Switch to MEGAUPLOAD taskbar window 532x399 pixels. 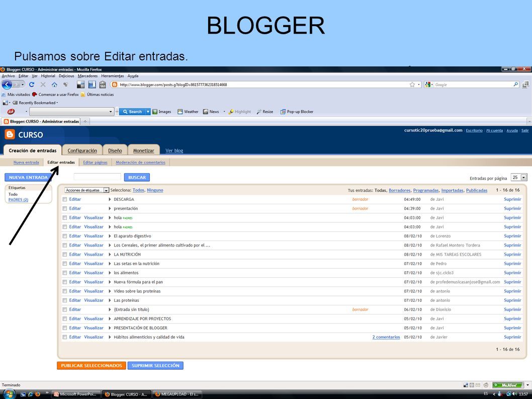tap(177, 394)
